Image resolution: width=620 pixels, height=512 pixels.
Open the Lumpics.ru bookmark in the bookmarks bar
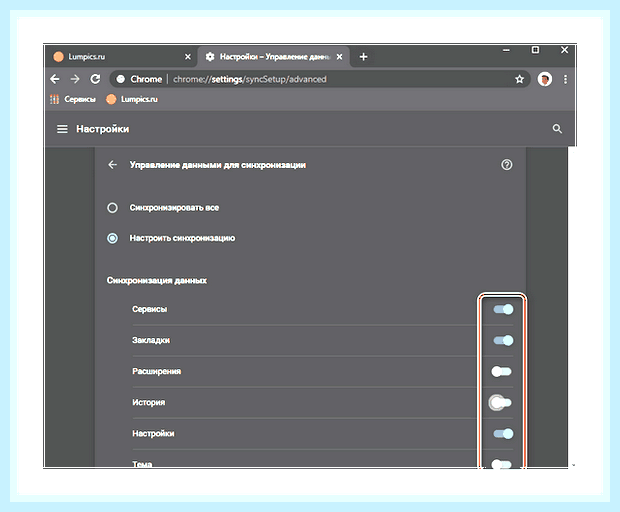click(132, 99)
